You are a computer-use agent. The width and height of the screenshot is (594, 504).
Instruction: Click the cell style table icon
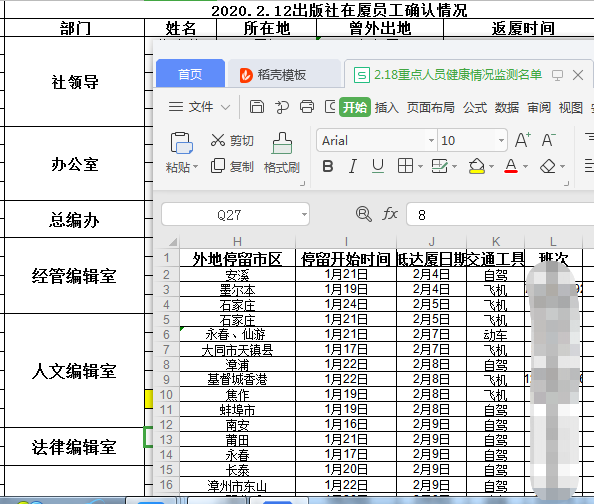(439, 166)
